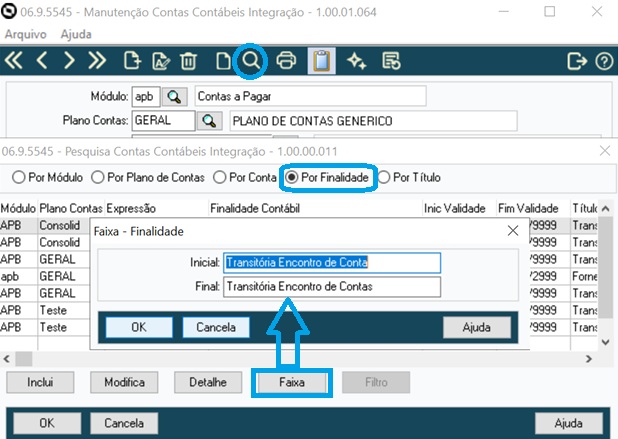Click Cancela in Faixa dialog
The height and width of the screenshot is (439, 618).
tap(216, 327)
